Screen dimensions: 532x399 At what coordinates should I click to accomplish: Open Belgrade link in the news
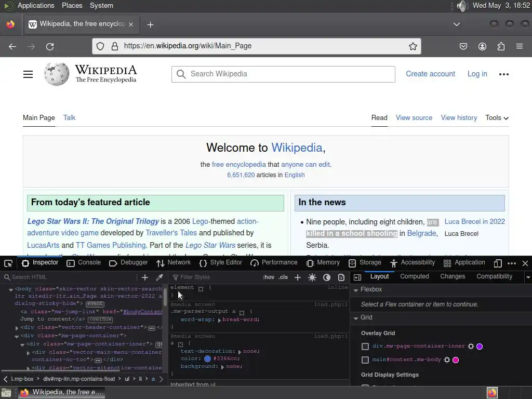(421, 233)
